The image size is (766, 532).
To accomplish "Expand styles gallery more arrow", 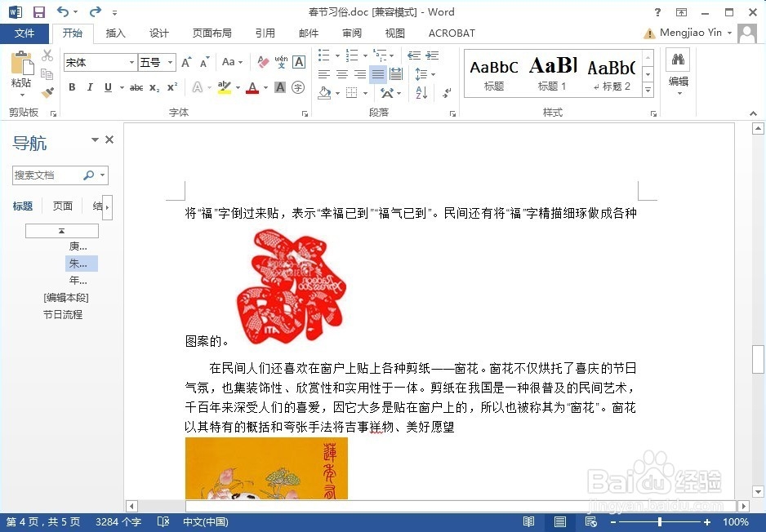I will tap(648, 91).
